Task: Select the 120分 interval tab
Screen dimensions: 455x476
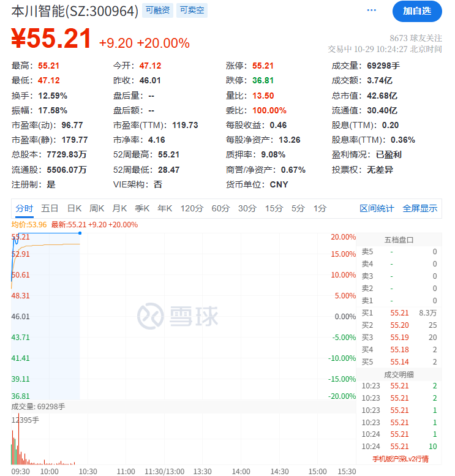Action: coord(192,208)
